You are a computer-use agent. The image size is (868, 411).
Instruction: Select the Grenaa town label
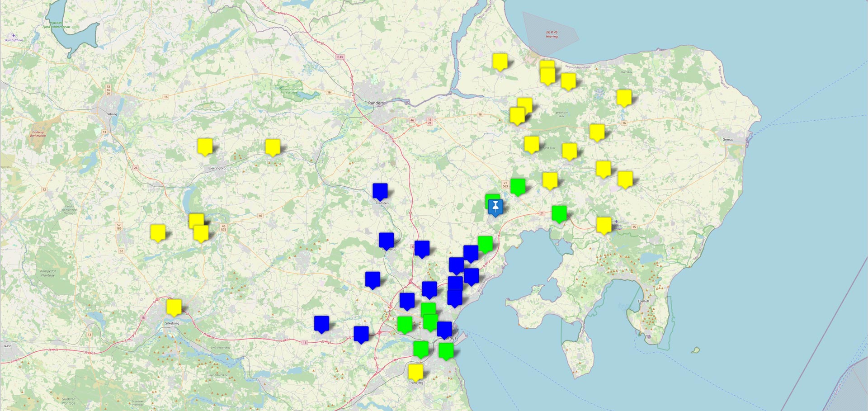(x=728, y=139)
